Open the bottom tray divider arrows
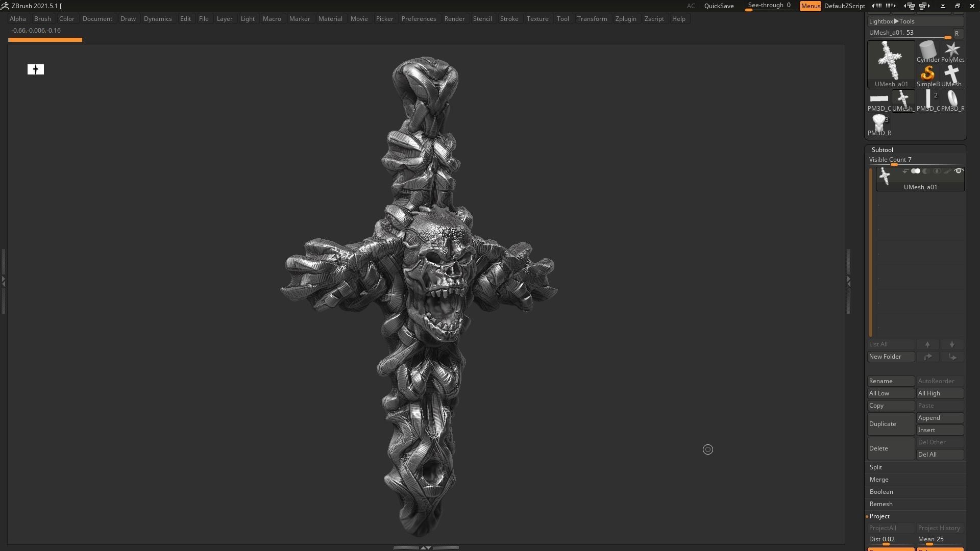Image resolution: width=980 pixels, height=551 pixels. pos(426,548)
